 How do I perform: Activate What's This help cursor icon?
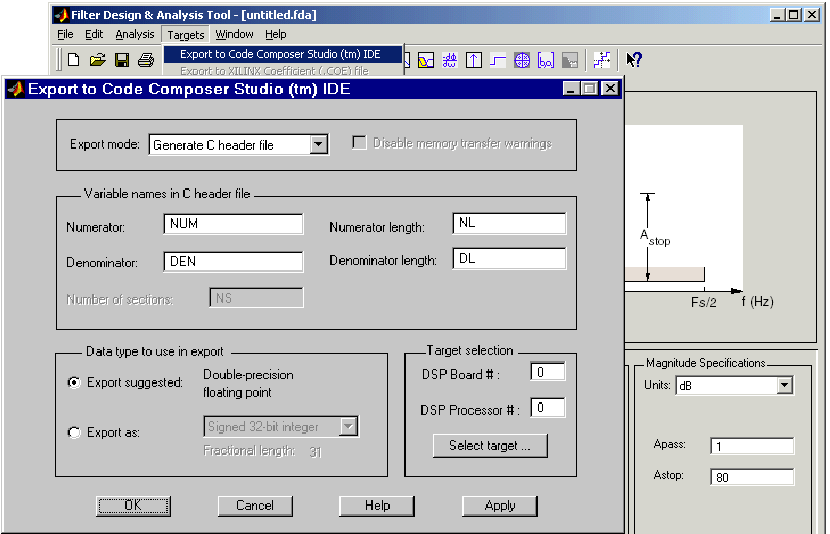tap(634, 60)
